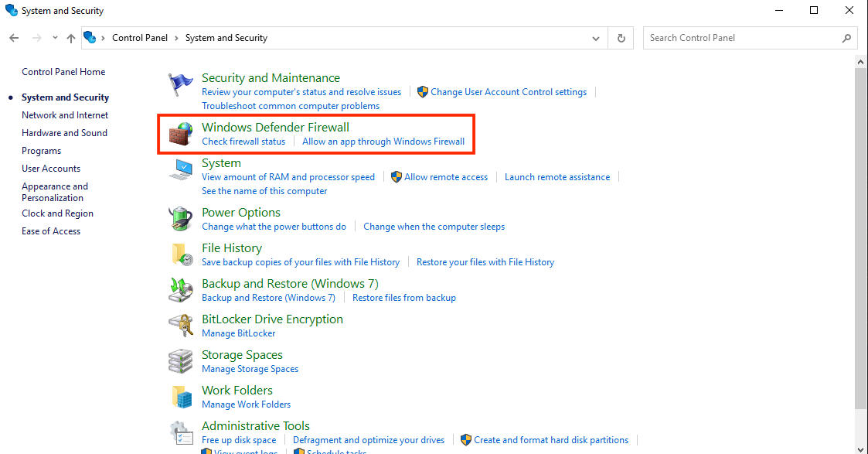Click the Security and Maintenance flag icon
The width and height of the screenshot is (868, 454).
(180, 85)
